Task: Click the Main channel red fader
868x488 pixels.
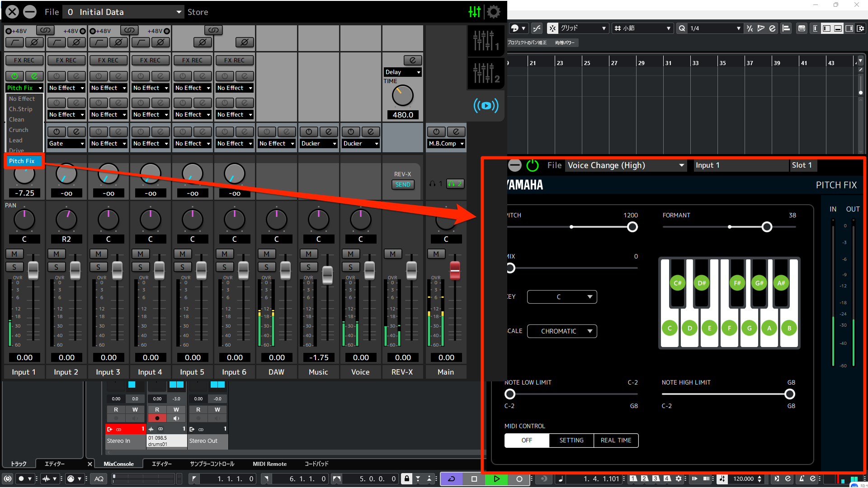Action: 455,270
